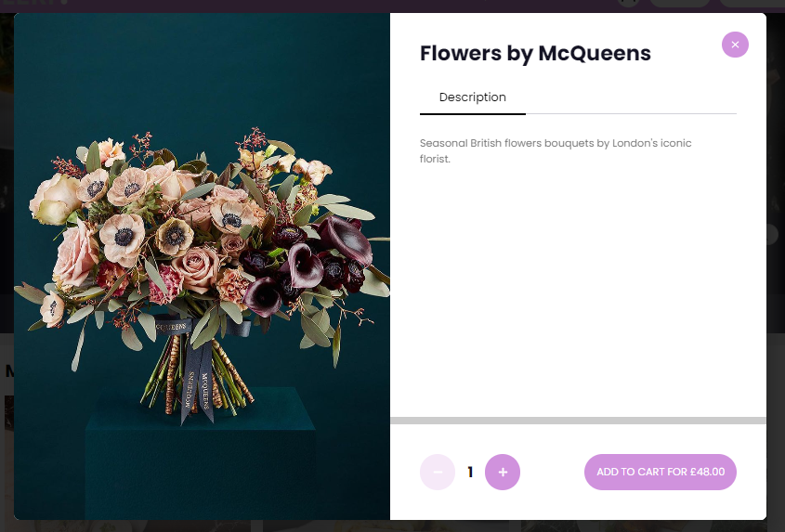785x532 pixels.
Task: Select the quantity value 1
Action: pyautogui.click(x=470, y=472)
